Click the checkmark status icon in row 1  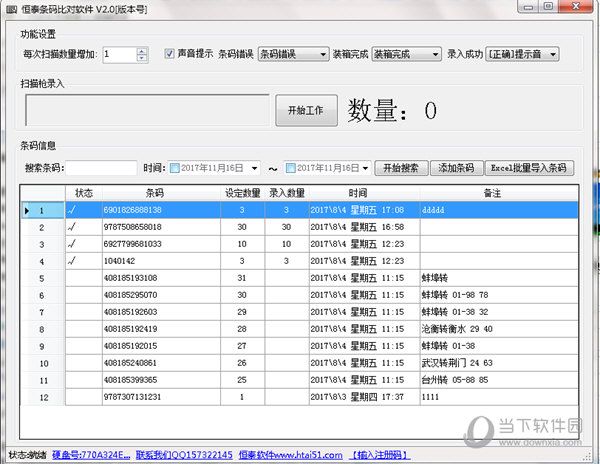coord(72,210)
